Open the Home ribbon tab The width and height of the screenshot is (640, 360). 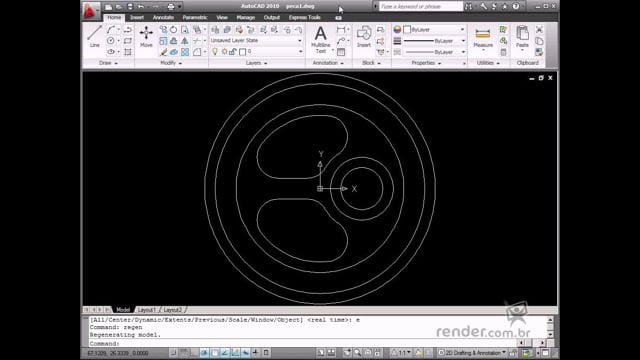[114, 18]
